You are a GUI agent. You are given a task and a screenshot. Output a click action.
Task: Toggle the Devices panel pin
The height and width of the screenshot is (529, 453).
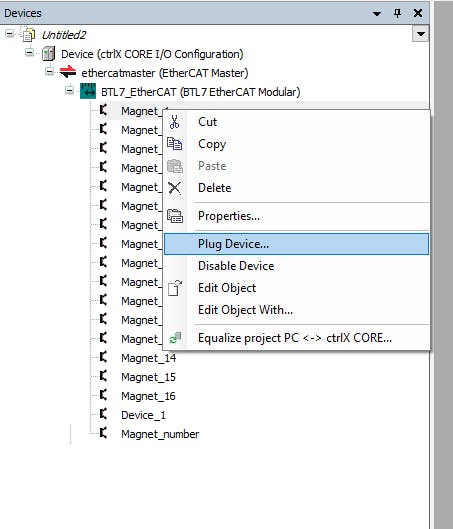[x=398, y=13]
